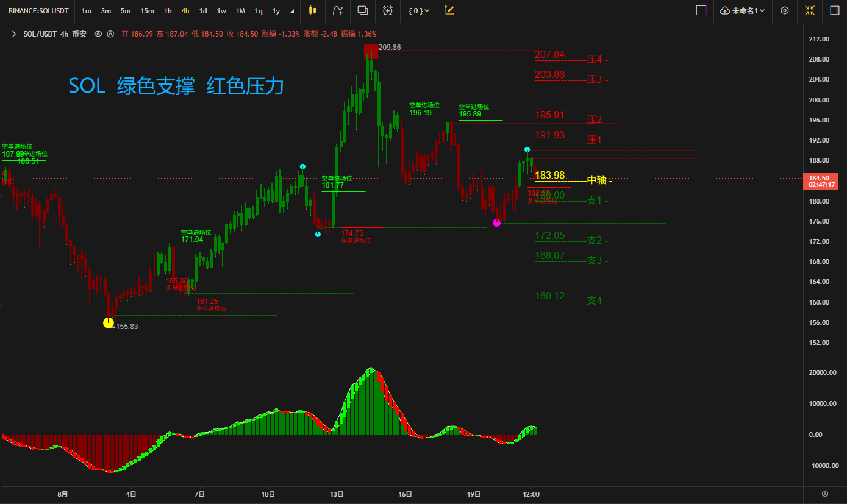847x504 pixels.
Task: Click the red 174.73 多单进场位 long entry label
Action: pyautogui.click(x=356, y=236)
